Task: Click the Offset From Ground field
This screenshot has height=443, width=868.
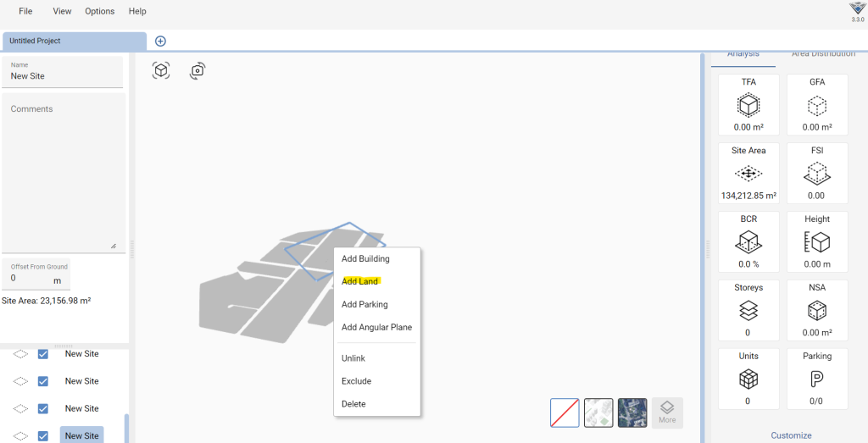Action: (x=36, y=274)
